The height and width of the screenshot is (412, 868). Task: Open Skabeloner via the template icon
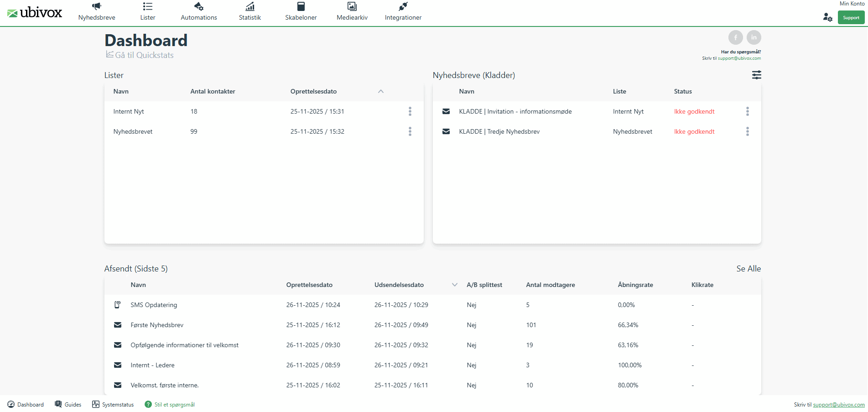pyautogui.click(x=301, y=6)
